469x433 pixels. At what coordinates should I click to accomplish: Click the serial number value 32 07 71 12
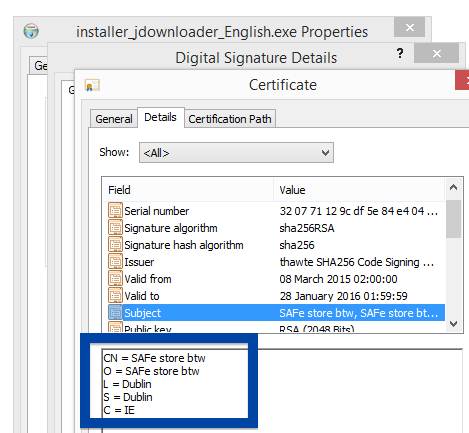click(x=358, y=211)
